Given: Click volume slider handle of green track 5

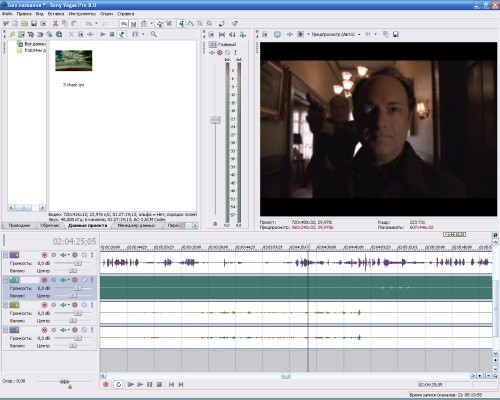Looking at the screenshot, I should [x=78, y=288].
